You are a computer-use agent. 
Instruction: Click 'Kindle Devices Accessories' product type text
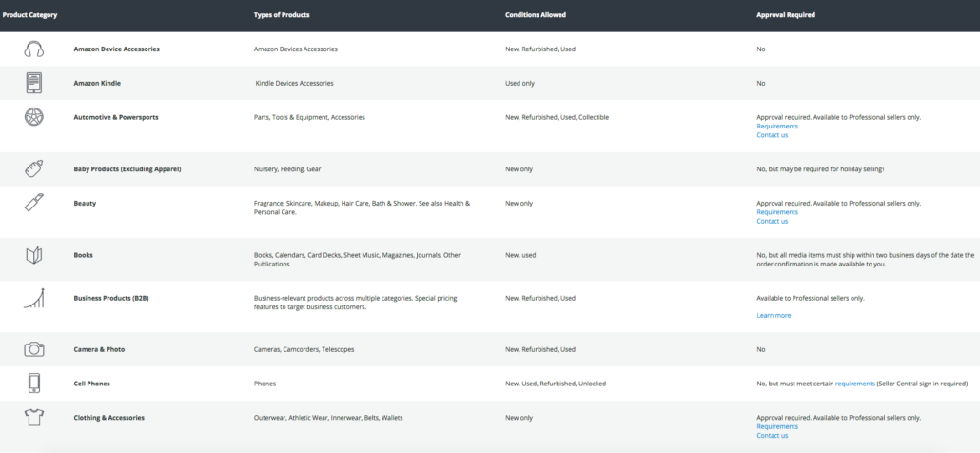click(294, 83)
